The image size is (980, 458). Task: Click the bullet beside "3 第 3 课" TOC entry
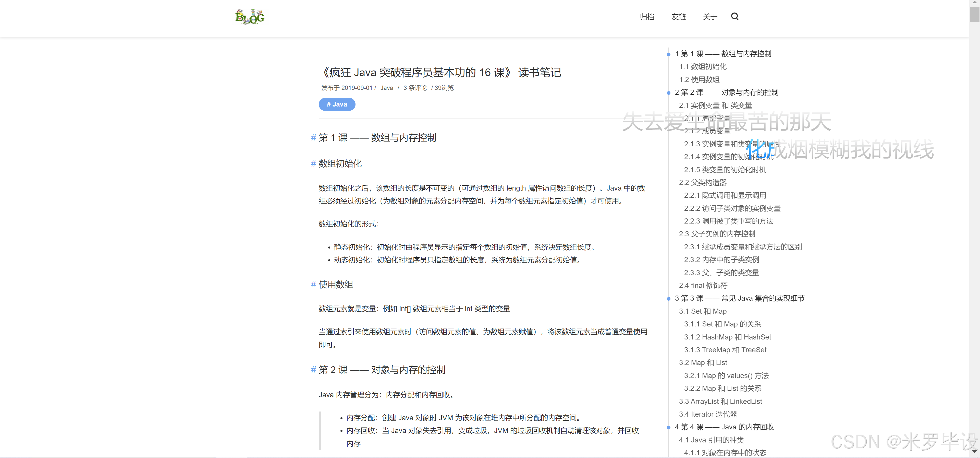[669, 299]
